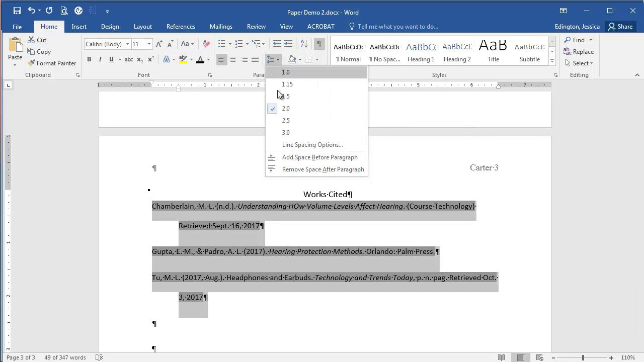The height and width of the screenshot is (362, 644).
Task: Click in Tell me search box
Action: pos(397,27)
